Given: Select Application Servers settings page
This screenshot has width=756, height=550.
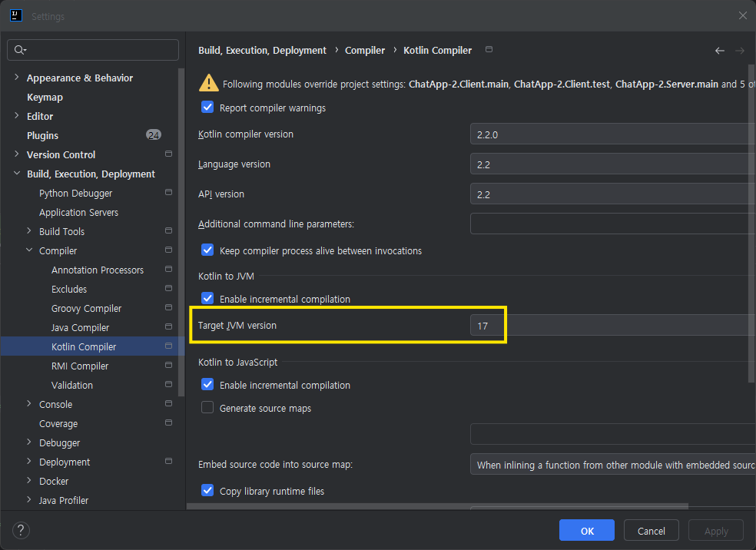Looking at the screenshot, I should 78,212.
